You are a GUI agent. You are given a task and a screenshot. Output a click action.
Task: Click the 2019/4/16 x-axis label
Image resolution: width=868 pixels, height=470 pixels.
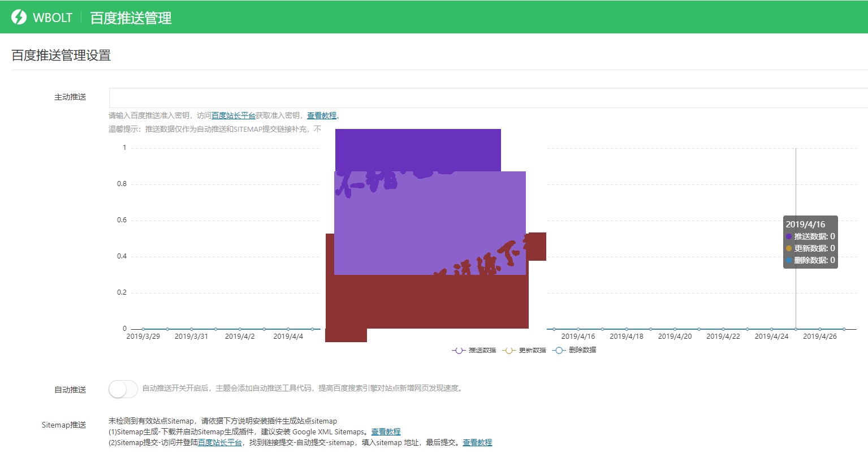pyautogui.click(x=578, y=337)
